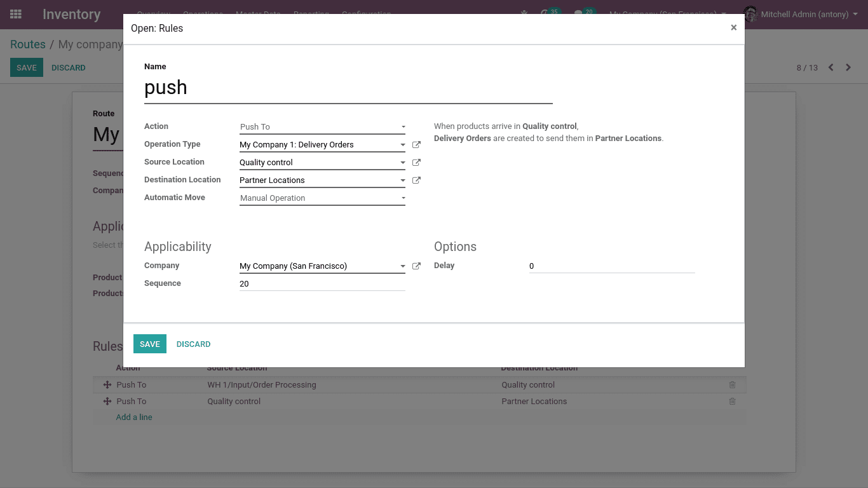
Task: Click the Save button on the route form
Action: [x=27, y=67]
